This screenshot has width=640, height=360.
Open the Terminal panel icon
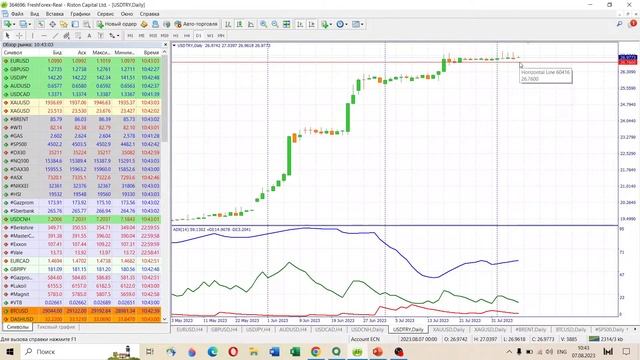[75, 24]
